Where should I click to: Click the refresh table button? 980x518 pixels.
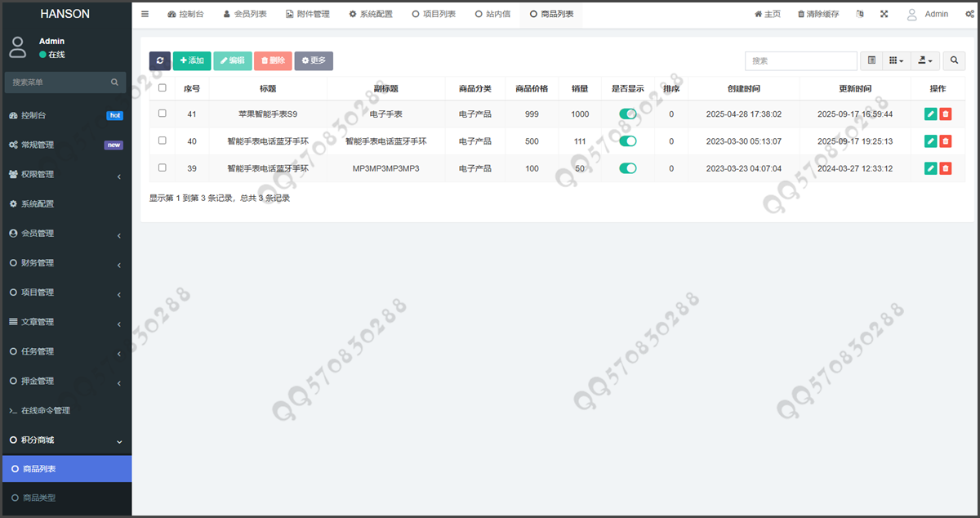[160, 60]
